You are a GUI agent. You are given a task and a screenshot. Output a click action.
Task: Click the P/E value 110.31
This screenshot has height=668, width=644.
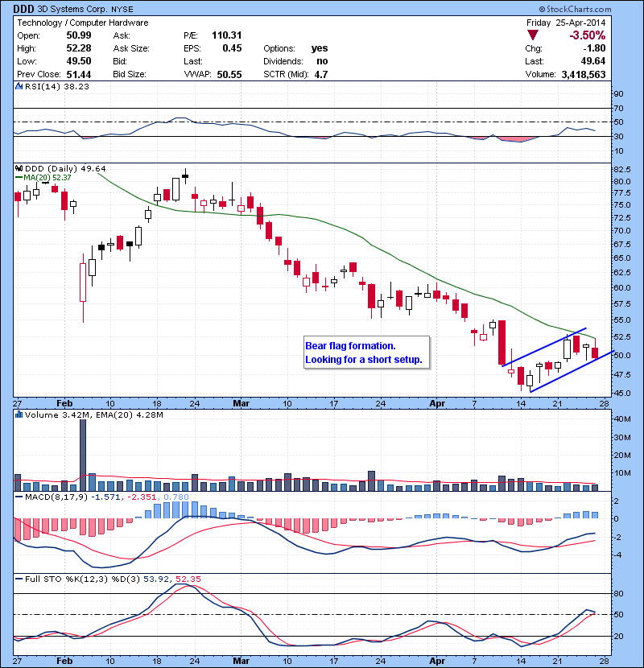point(227,35)
